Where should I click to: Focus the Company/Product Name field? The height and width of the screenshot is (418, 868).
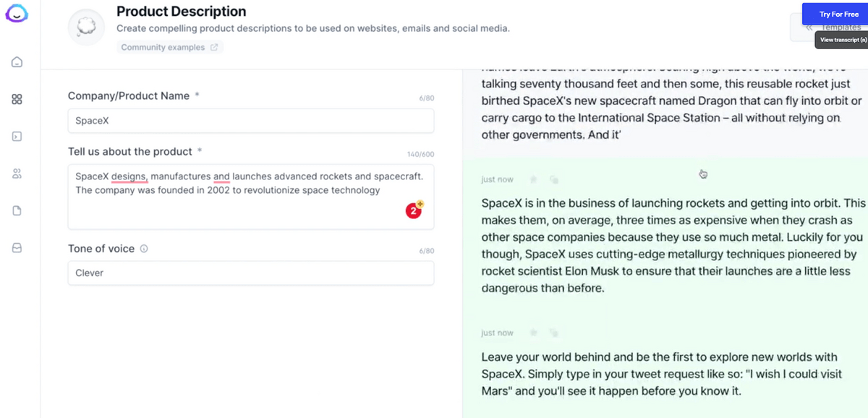[251, 121]
